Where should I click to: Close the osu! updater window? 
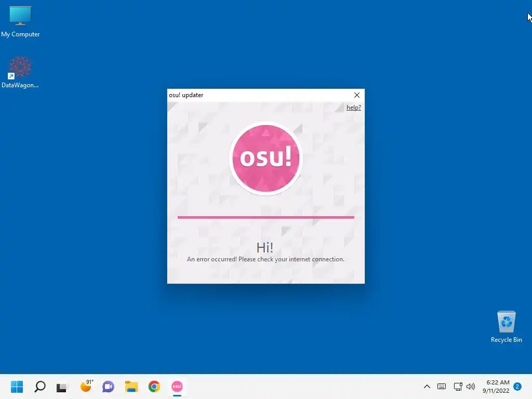click(x=357, y=95)
